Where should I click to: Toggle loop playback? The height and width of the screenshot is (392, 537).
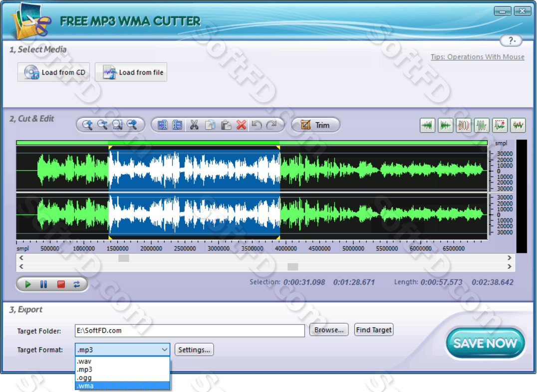77,284
